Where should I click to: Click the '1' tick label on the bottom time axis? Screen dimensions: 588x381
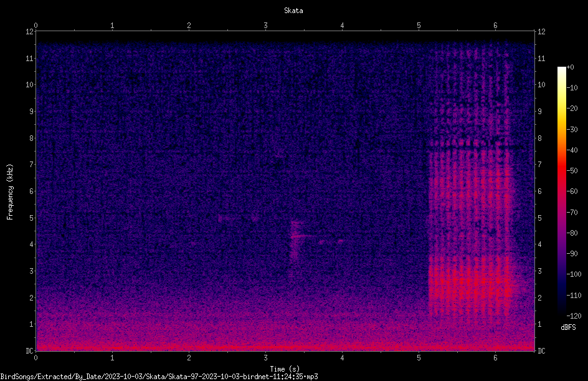coord(112,358)
